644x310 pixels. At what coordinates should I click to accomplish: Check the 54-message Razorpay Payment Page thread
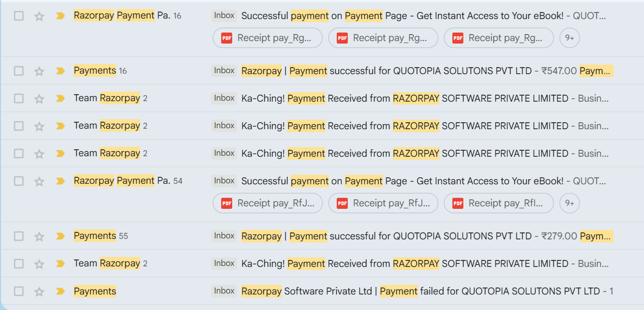[x=19, y=181]
